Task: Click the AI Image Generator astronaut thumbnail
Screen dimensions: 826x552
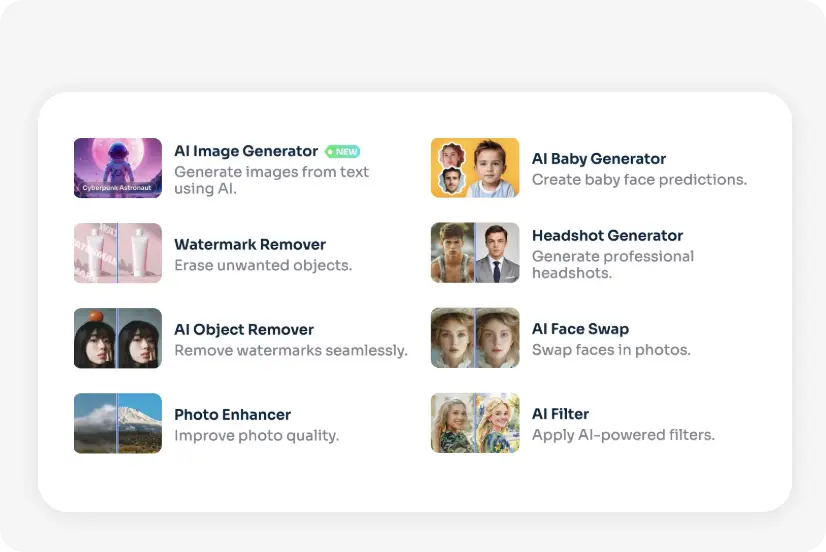Action: (117, 168)
